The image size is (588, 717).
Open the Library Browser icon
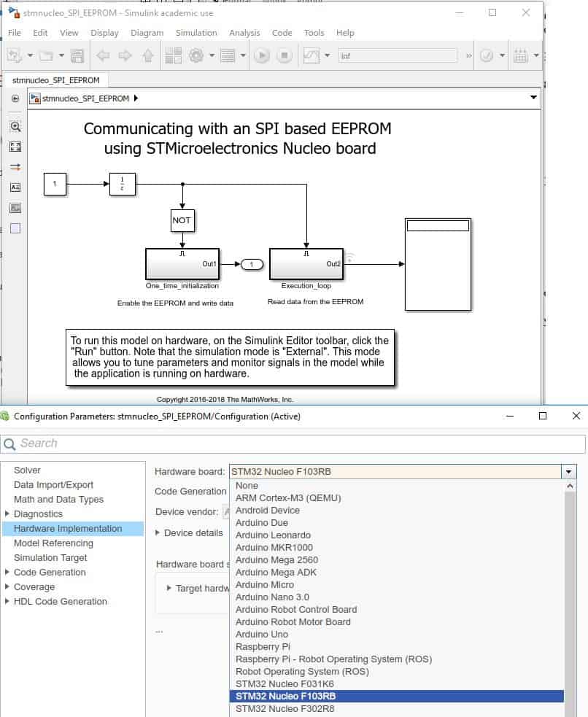pyautogui.click(x=174, y=55)
